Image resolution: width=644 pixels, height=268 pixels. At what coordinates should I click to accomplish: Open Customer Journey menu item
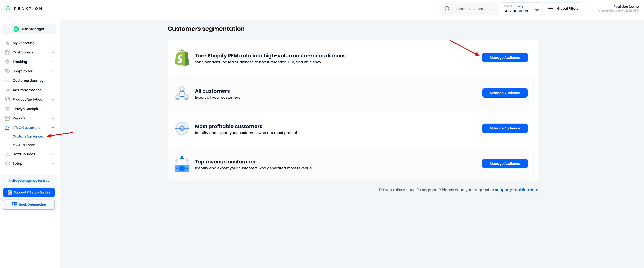(28, 81)
